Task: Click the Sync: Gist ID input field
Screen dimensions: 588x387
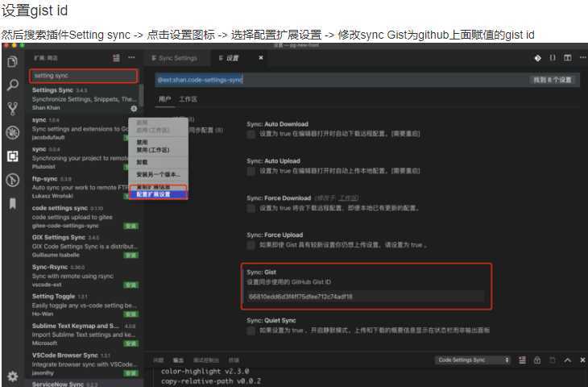Action: coord(365,297)
